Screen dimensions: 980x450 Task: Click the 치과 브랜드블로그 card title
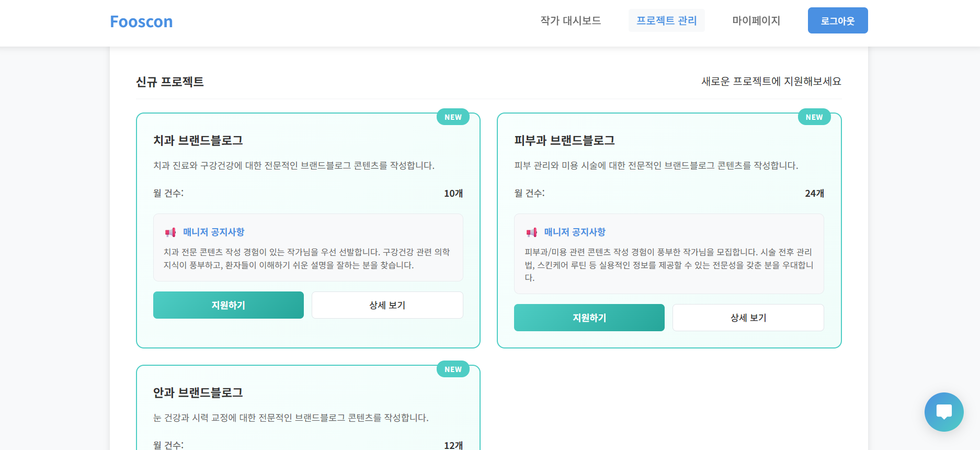pyautogui.click(x=198, y=140)
